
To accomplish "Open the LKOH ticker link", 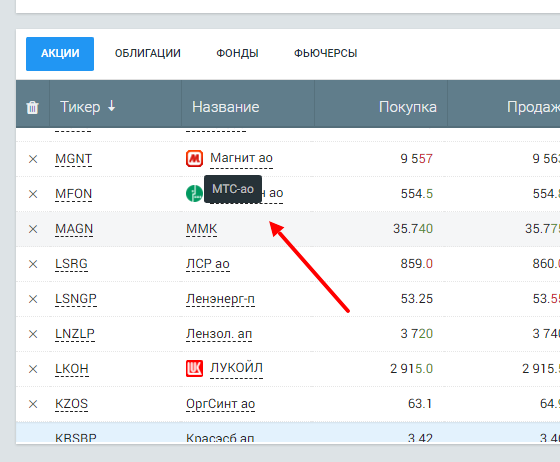I will [72, 369].
